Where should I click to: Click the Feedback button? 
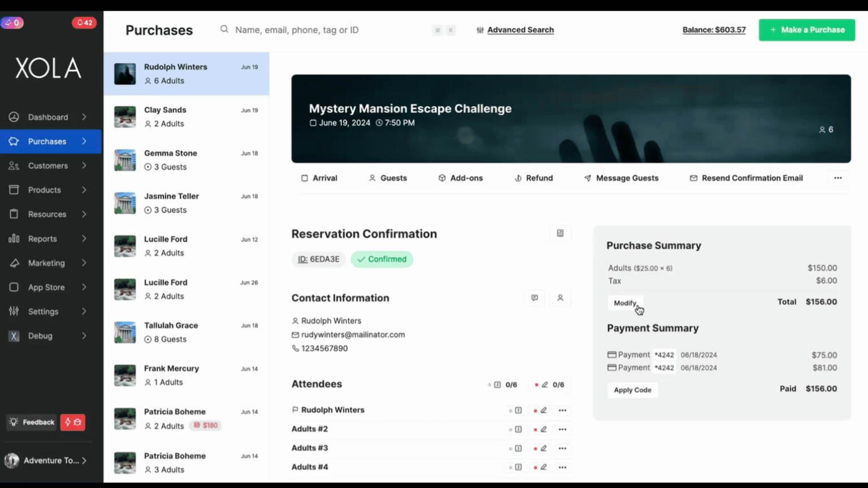pos(32,422)
